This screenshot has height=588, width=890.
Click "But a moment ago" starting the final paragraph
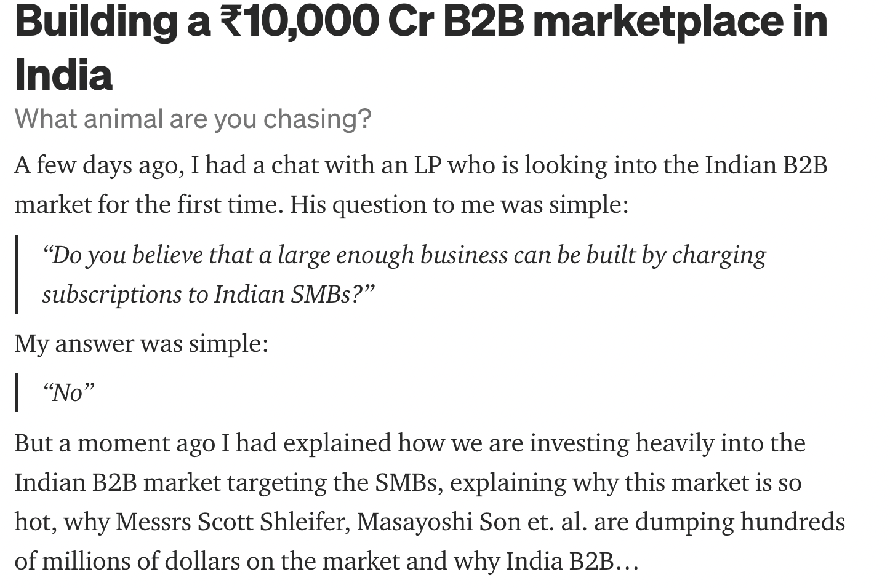point(115,443)
